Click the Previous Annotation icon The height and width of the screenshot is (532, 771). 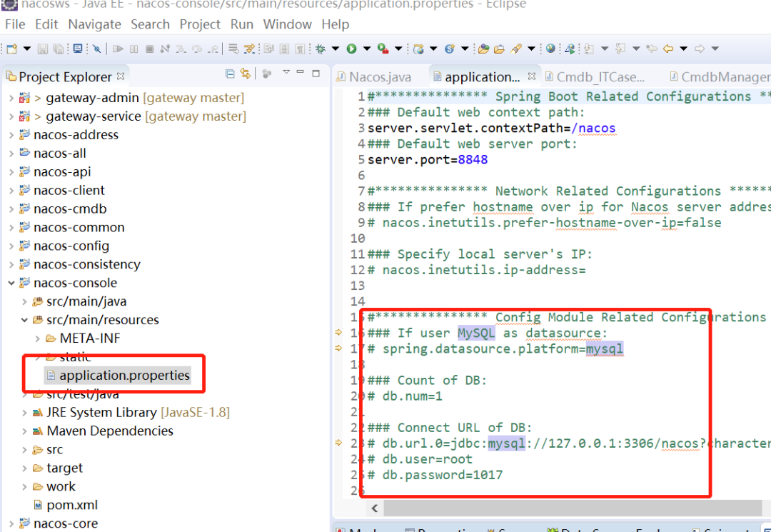(x=620, y=49)
